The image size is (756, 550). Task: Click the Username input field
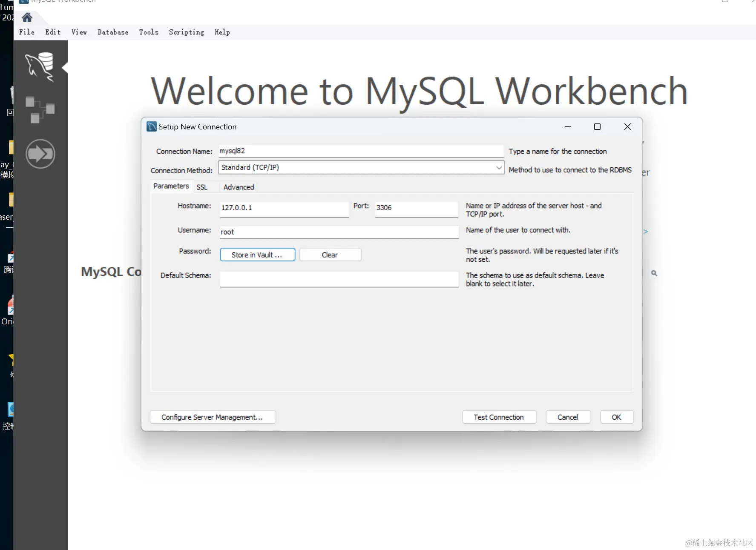pos(339,232)
